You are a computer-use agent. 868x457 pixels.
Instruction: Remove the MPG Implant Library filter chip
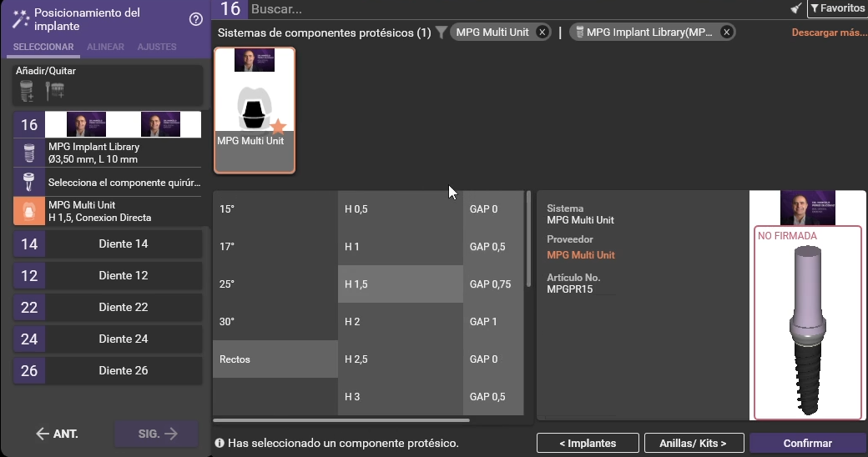(726, 33)
